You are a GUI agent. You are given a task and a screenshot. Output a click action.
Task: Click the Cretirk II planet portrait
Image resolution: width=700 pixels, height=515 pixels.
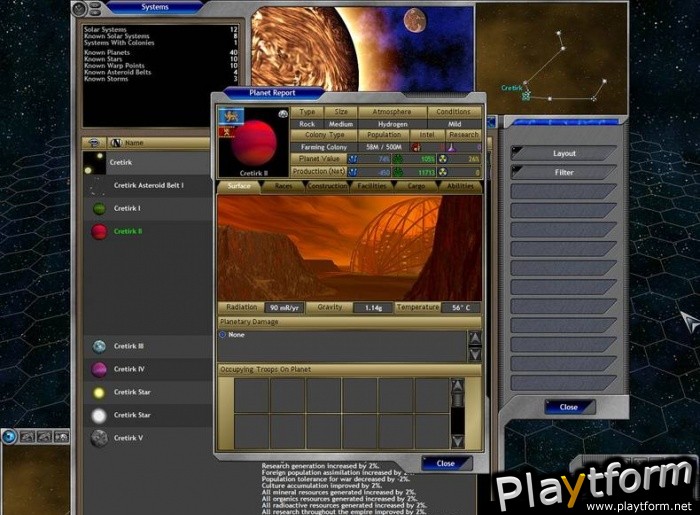[x=254, y=144]
